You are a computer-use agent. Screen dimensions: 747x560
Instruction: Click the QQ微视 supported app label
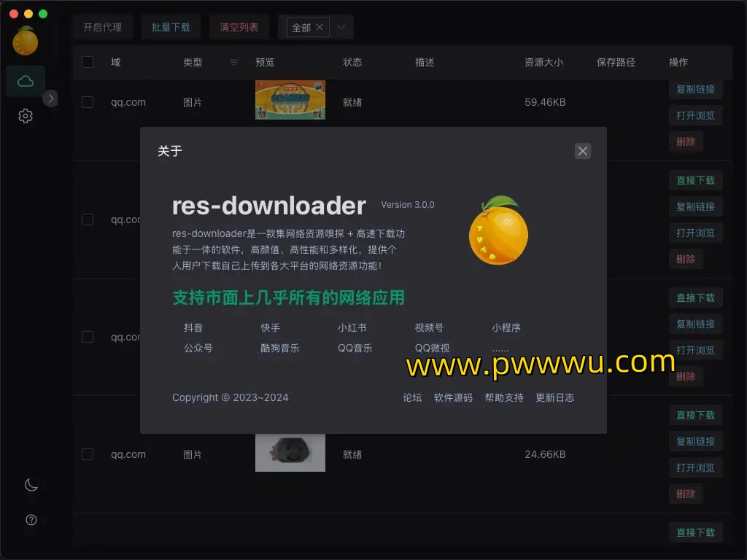[432, 348]
